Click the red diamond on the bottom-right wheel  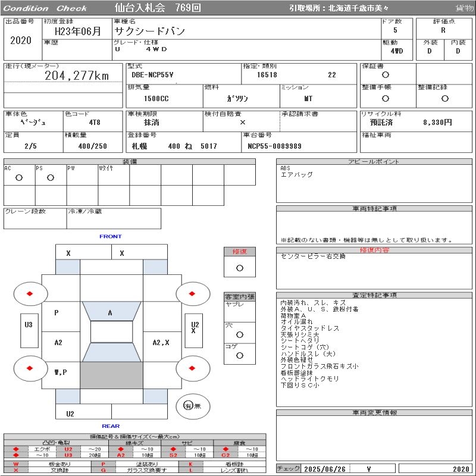pyautogui.click(x=193, y=368)
